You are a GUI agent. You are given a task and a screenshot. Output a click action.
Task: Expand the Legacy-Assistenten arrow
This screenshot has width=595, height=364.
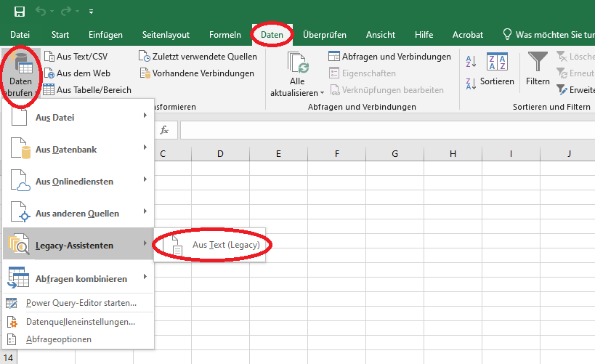(145, 243)
